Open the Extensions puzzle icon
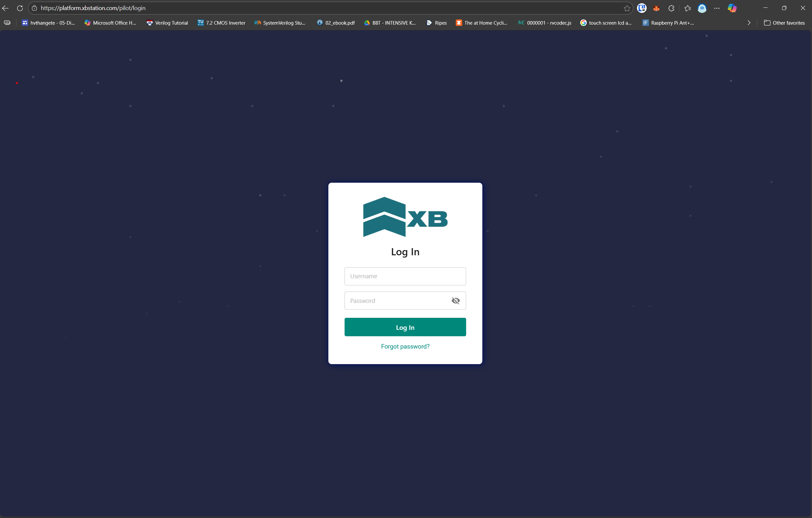The width and height of the screenshot is (812, 518). [x=671, y=8]
